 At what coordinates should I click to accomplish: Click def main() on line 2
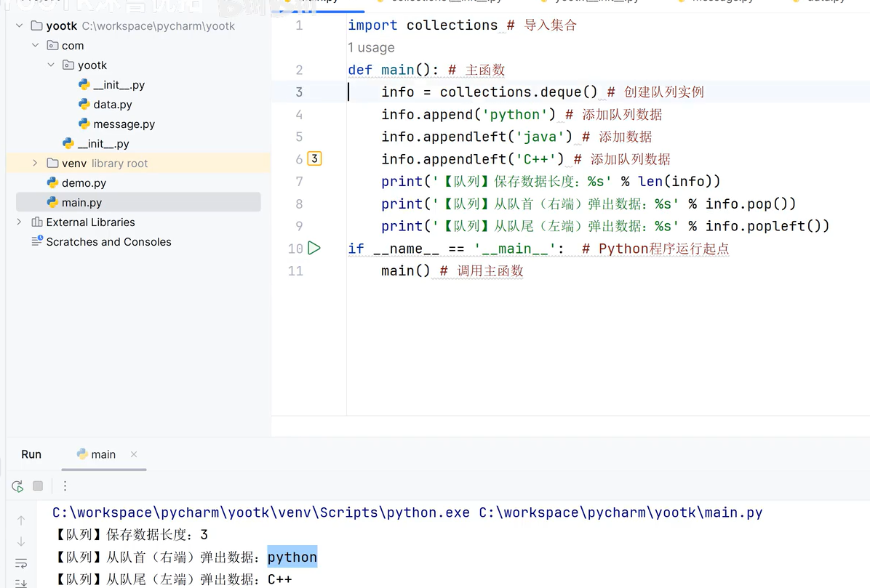393,70
